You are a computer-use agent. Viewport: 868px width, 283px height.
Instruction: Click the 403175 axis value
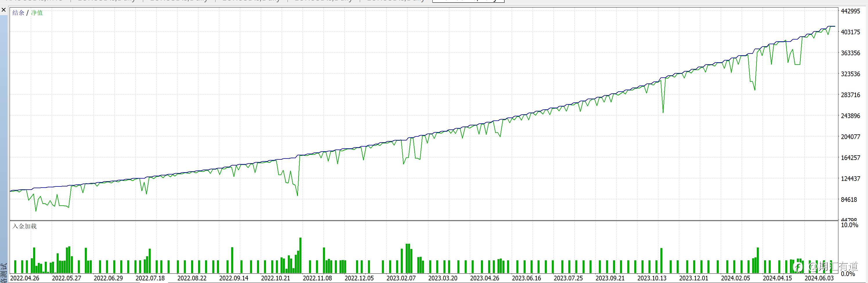[x=851, y=32]
